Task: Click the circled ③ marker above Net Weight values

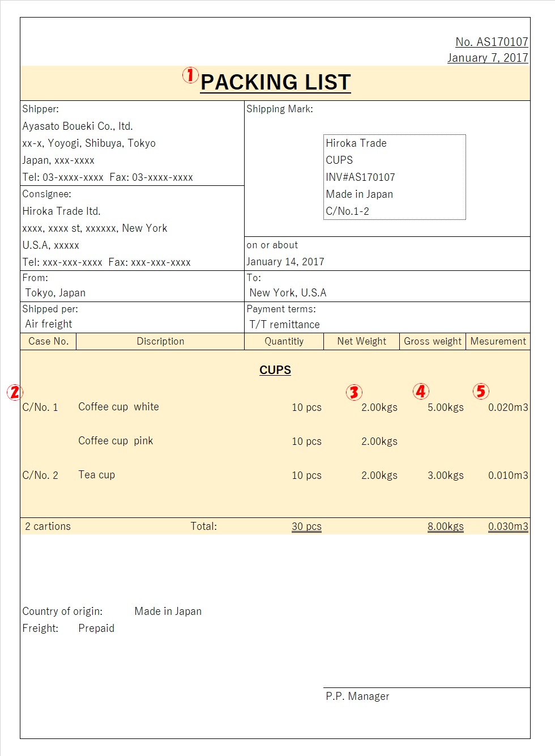Action: click(x=353, y=392)
